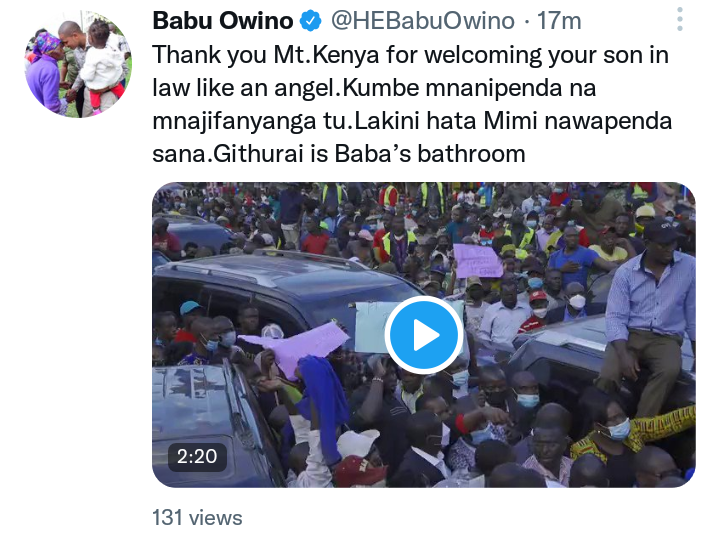
Task: Click the 17m timestamp link
Action: pyautogui.click(x=559, y=21)
